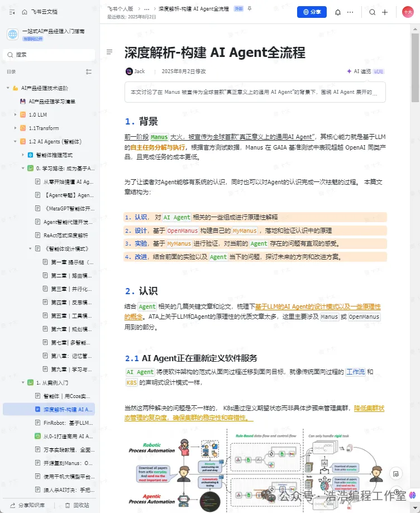Click the 搜索 search field in the sidebar

click(x=49, y=55)
